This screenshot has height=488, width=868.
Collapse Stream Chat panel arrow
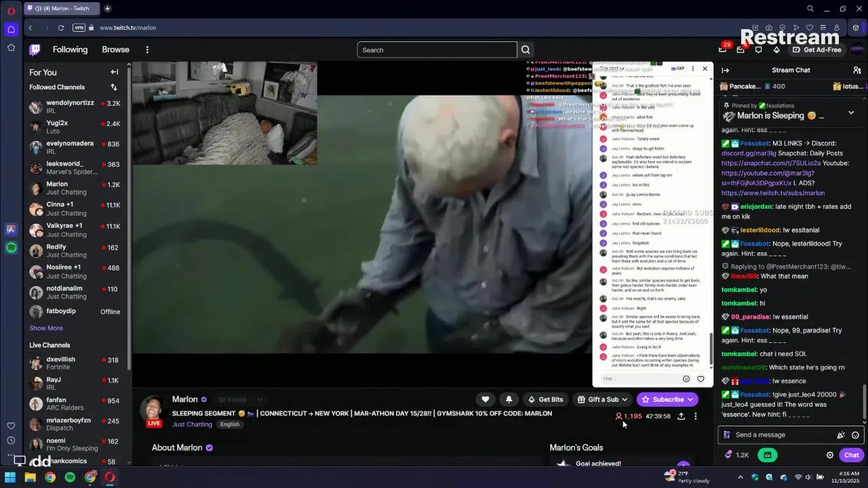pyautogui.click(x=726, y=70)
